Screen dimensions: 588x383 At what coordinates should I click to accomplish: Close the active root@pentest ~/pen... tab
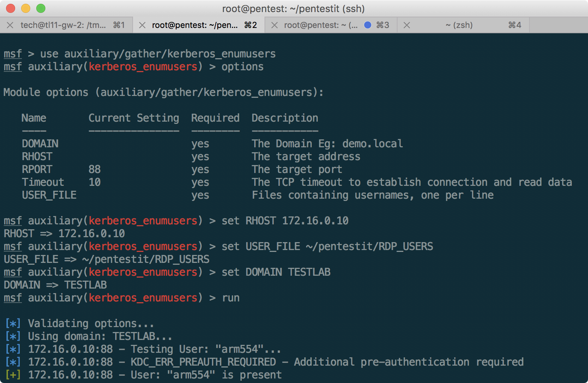(x=142, y=25)
